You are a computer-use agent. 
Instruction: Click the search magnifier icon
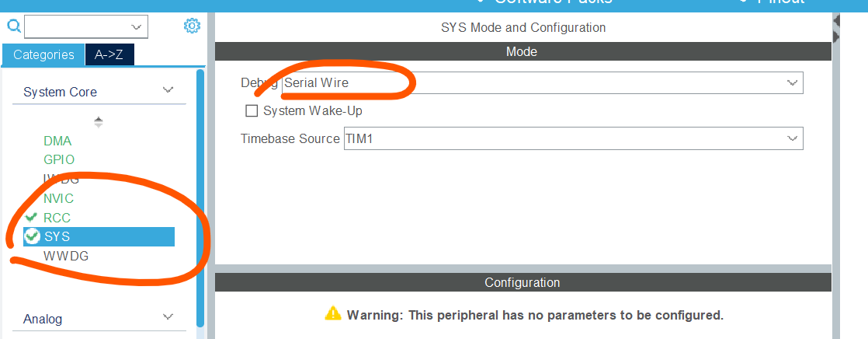[x=14, y=26]
